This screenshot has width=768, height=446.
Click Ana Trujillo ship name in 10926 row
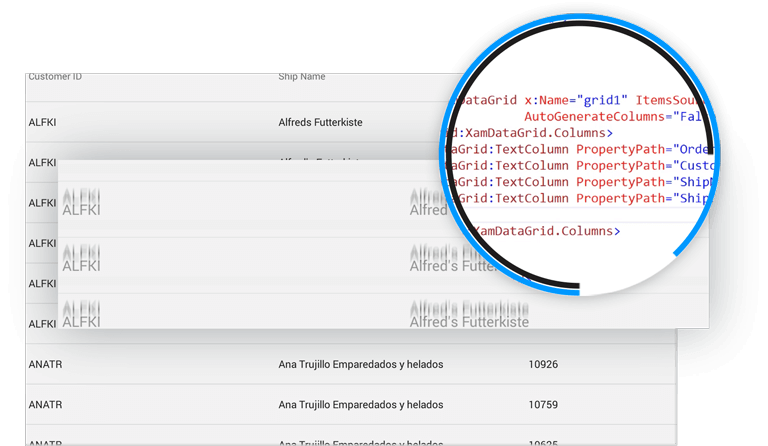tap(360, 365)
